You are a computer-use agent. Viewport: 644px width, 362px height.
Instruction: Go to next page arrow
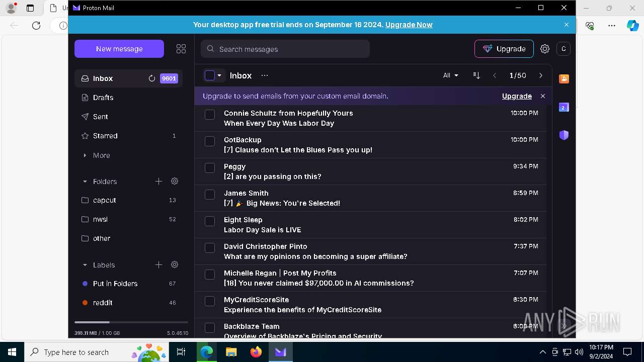(x=541, y=75)
